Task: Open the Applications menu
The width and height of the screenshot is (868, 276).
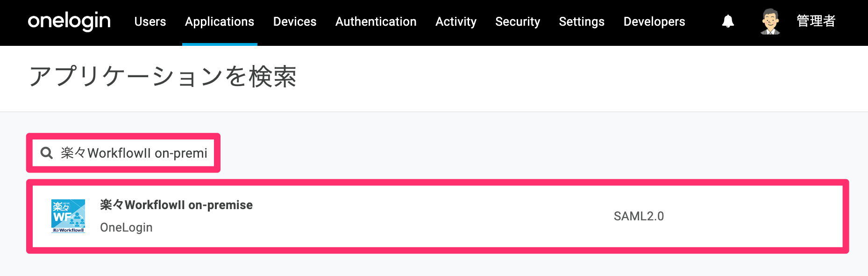Action: point(220,22)
